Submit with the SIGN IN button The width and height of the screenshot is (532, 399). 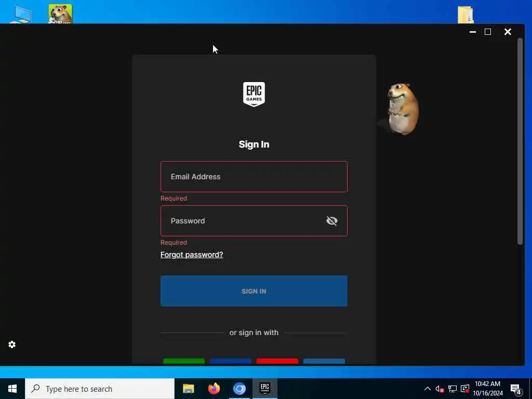[254, 291]
